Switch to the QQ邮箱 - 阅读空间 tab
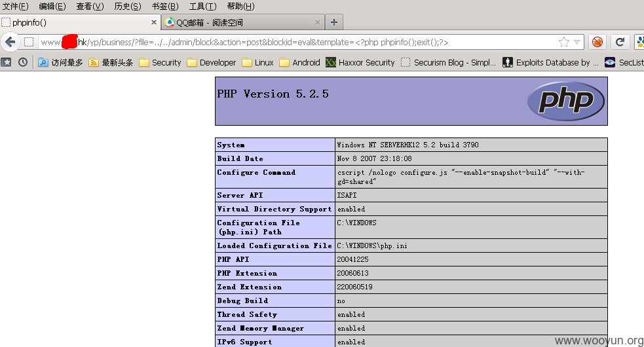Screen dimensions: 644x347 (243, 22)
